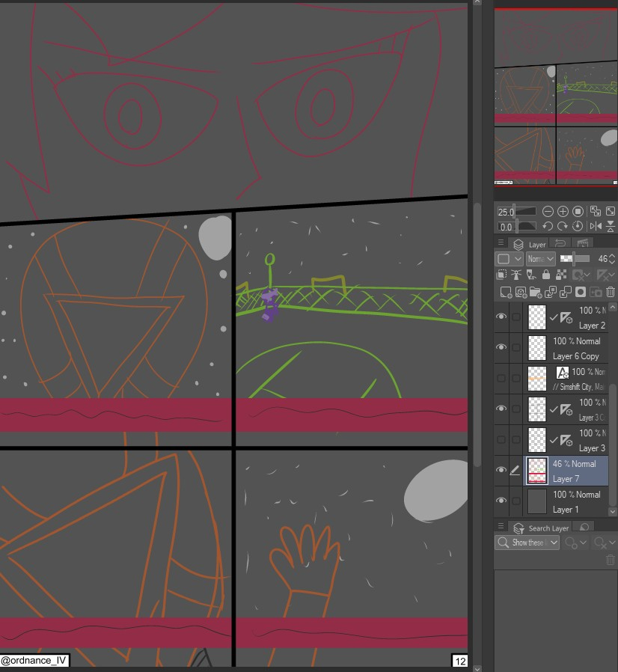Create a new raster layer
The image size is (618, 672).
coord(506,292)
